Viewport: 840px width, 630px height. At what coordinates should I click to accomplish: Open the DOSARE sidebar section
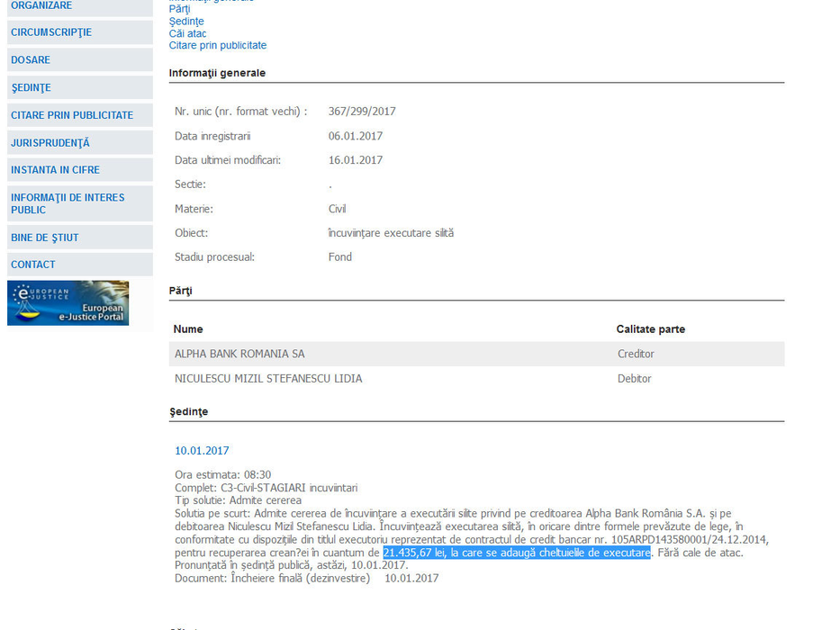tap(80, 60)
